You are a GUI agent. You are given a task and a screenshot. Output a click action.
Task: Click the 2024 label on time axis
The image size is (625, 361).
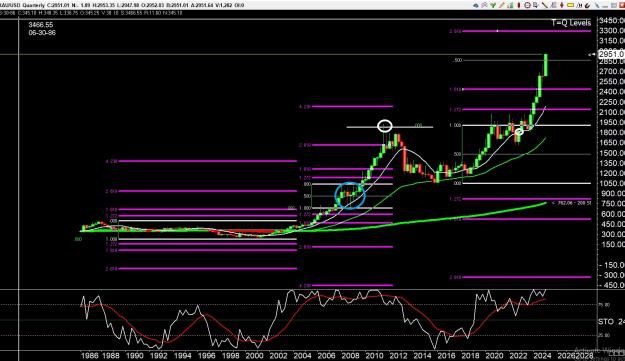click(542, 355)
